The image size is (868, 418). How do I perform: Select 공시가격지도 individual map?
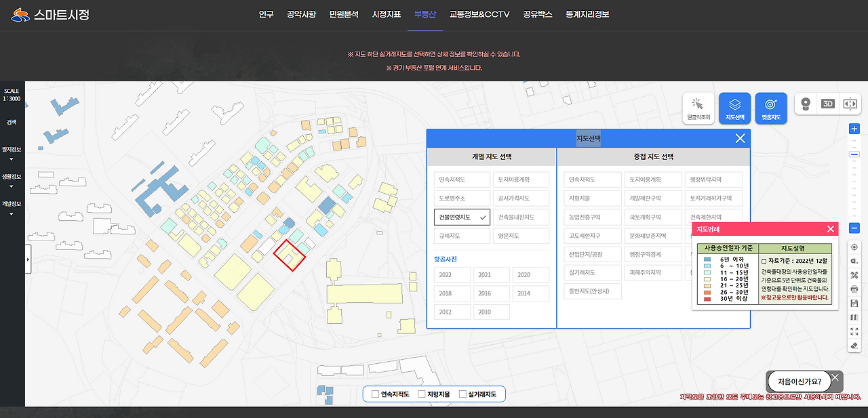tap(521, 198)
